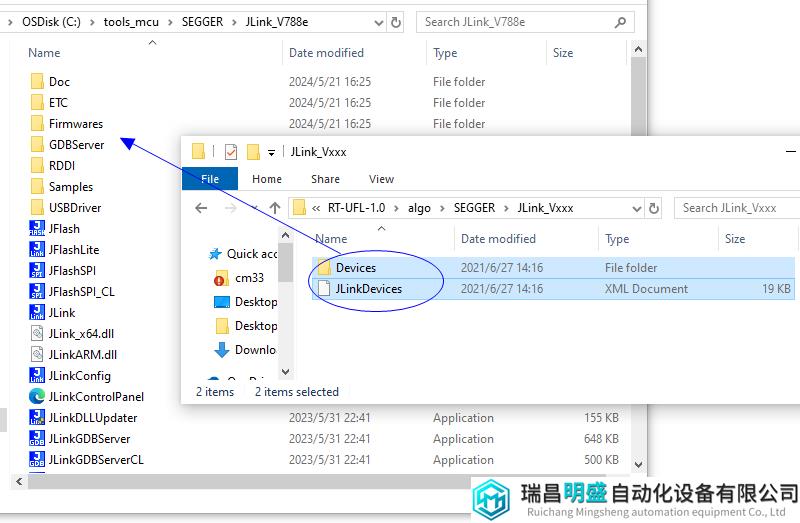Show hidden breadcrumb path in JLink_Vxxx
The width and height of the screenshot is (800, 523).
[316, 208]
